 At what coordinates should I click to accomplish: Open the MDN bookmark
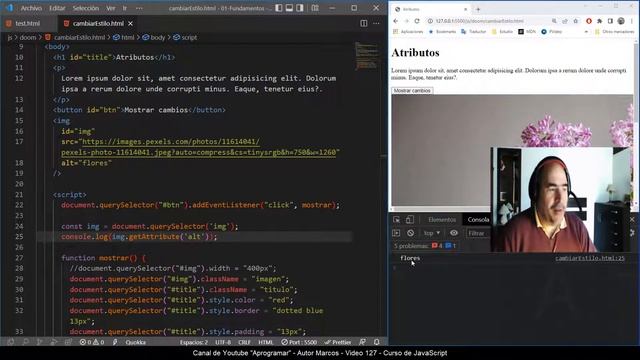click(527, 31)
